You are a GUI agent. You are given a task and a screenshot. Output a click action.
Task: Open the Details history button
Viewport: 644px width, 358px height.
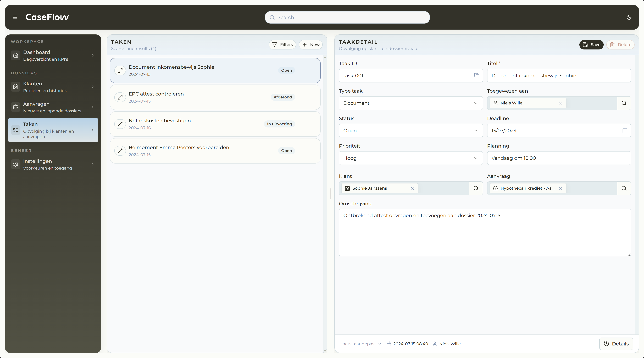616,344
